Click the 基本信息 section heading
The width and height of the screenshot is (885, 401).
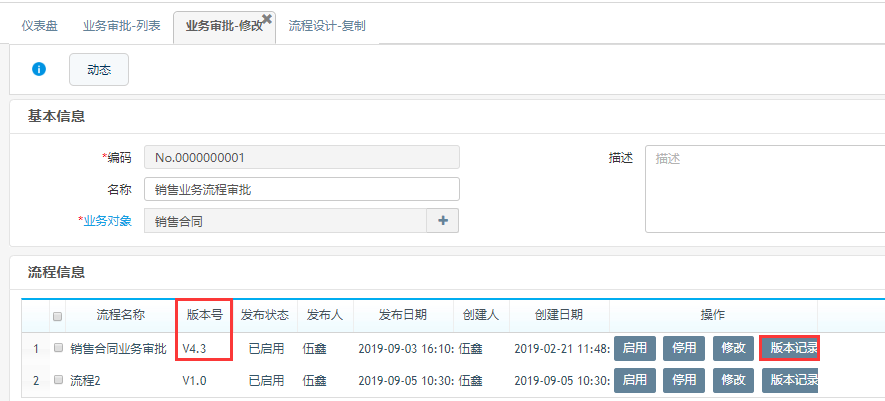[56, 117]
